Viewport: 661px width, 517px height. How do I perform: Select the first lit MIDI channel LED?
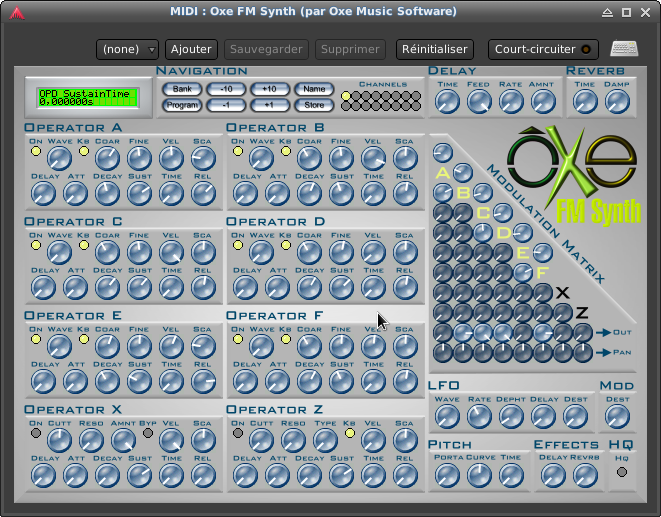(346, 96)
